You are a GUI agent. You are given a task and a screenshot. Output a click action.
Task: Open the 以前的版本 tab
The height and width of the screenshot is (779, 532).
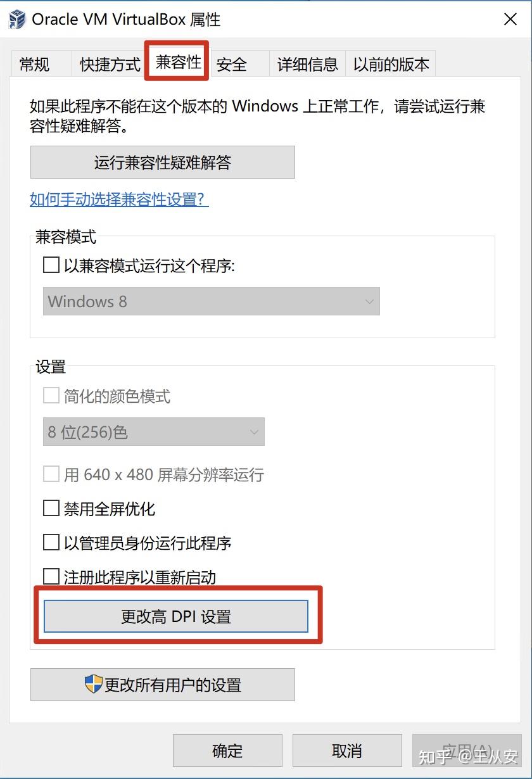pyautogui.click(x=391, y=64)
